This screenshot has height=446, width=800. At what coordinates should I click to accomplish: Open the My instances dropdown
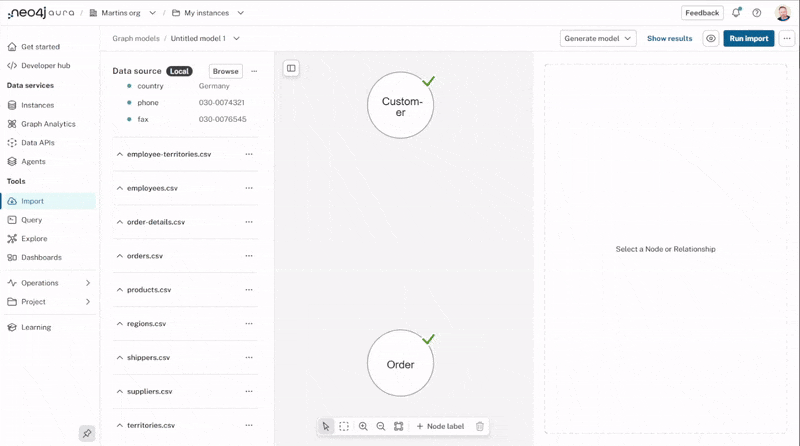pos(241,13)
